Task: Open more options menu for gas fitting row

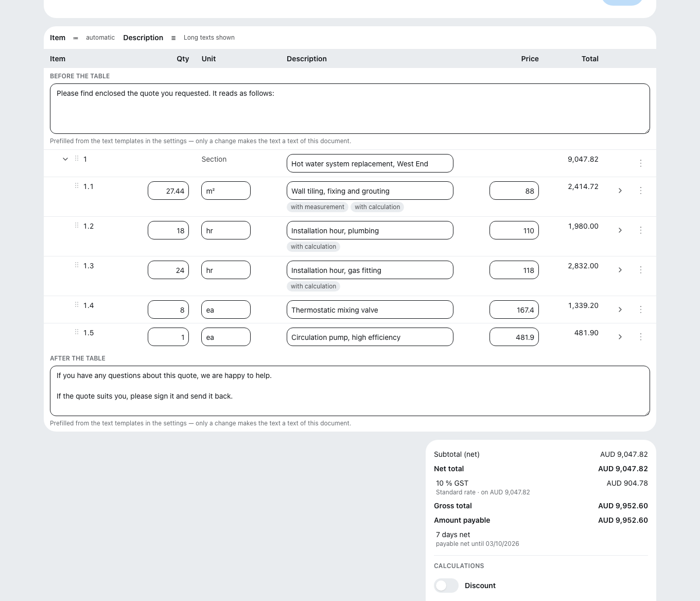Action: [641, 270]
